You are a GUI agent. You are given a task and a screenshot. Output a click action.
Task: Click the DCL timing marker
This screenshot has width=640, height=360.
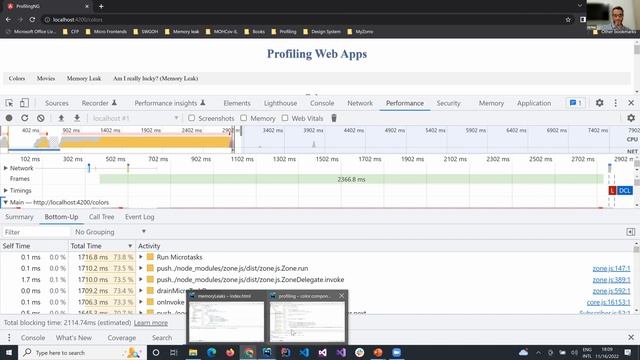pyautogui.click(x=624, y=190)
